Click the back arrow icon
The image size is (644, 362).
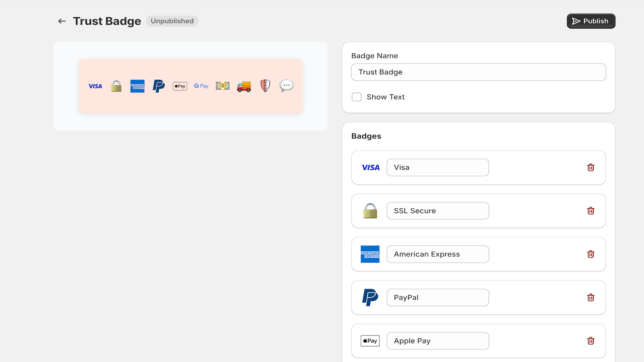62,21
